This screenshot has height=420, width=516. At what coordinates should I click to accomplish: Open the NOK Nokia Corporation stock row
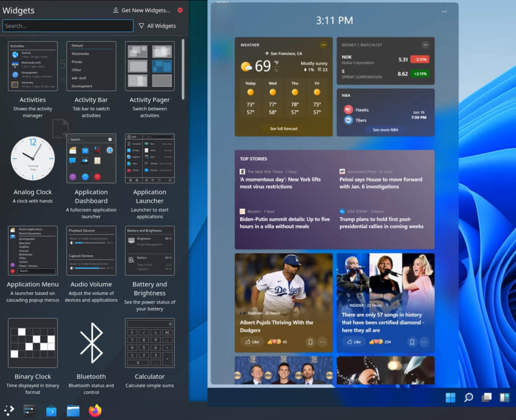[x=385, y=59]
